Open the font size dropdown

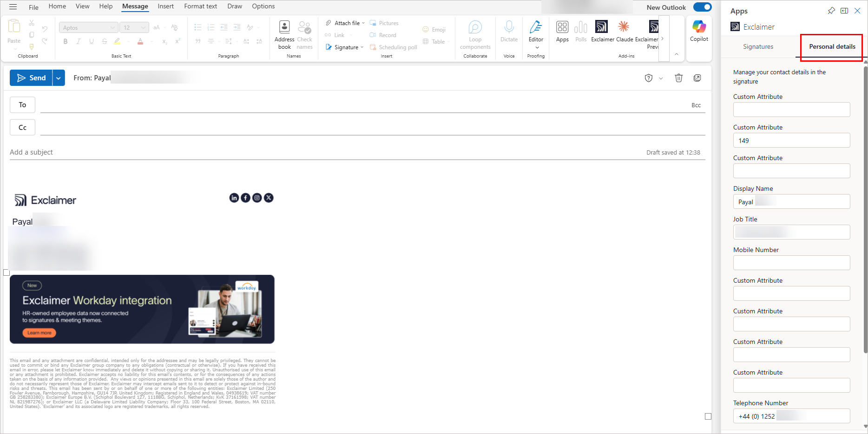click(134, 28)
